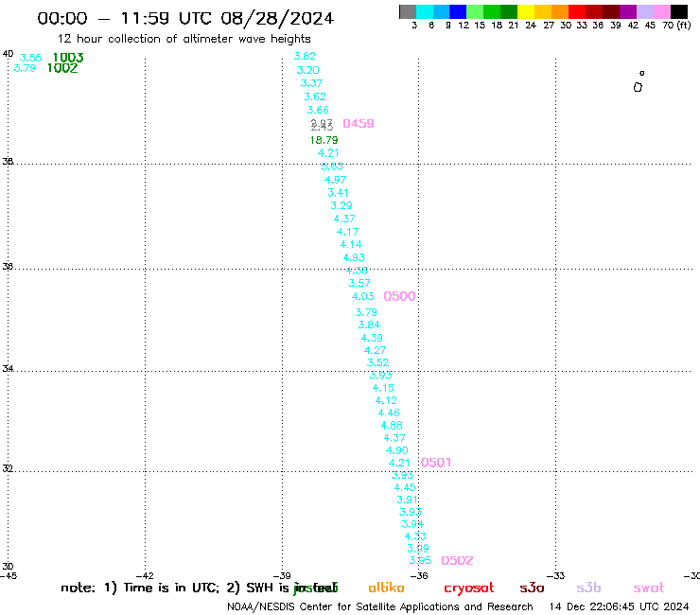Click the black swatch at the legend's end

(x=679, y=11)
